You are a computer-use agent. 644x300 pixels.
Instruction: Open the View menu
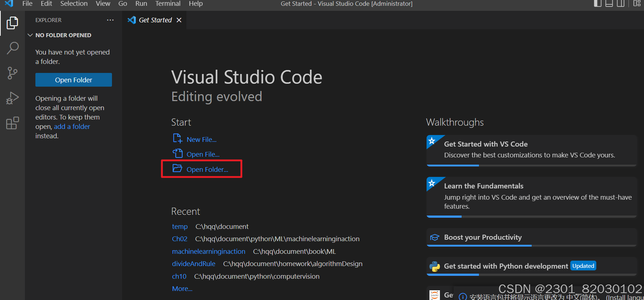[103, 4]
